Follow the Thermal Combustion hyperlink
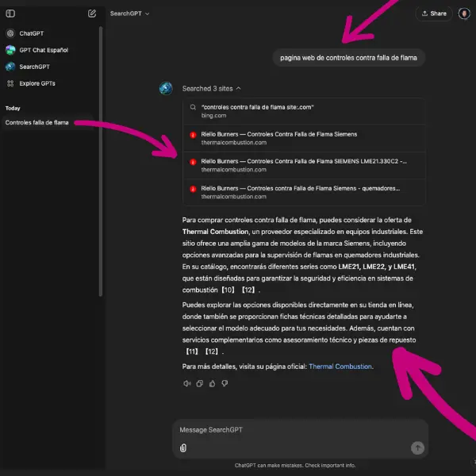Screen dimensions: 476x476 [x=340, y=367]
